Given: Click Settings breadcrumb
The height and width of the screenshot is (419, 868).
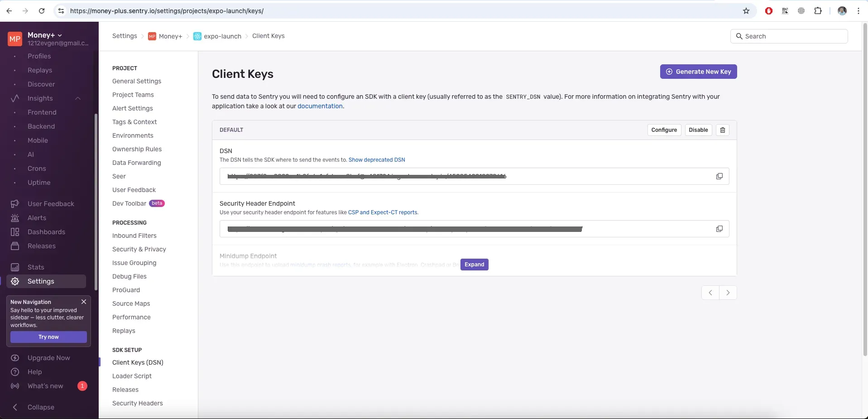Looking at the screenshot, I should (125, 36).
